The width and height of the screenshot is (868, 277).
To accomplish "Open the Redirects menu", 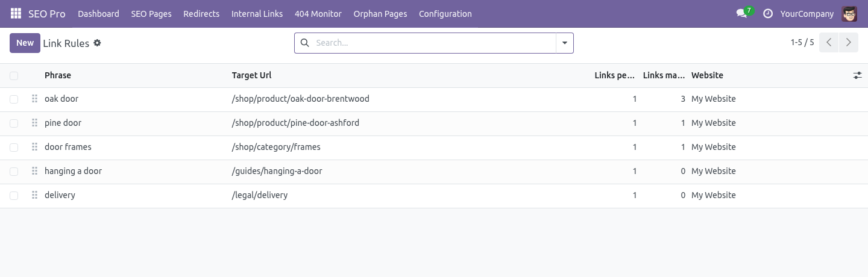I will [x=201, y=13].
